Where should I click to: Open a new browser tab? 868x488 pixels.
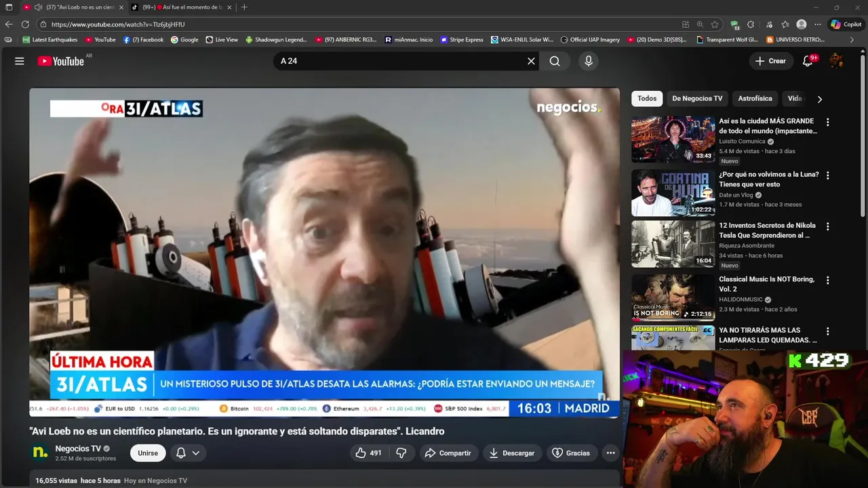244,7
